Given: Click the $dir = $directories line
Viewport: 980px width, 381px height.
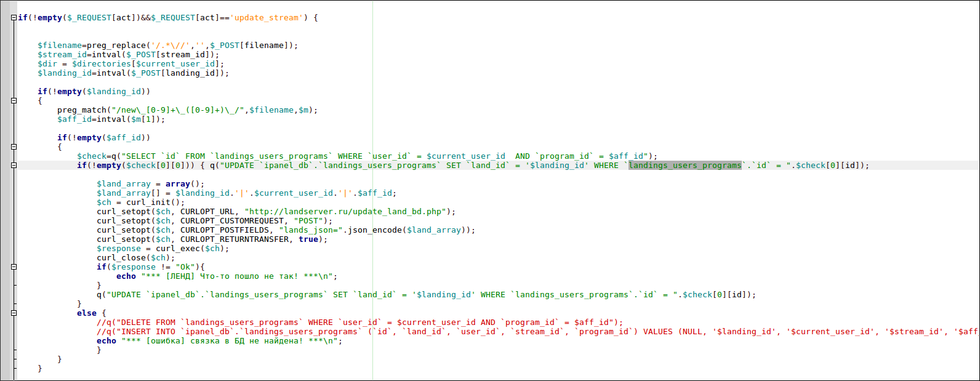Looking at the screenshot, I should tap(131, 64).
